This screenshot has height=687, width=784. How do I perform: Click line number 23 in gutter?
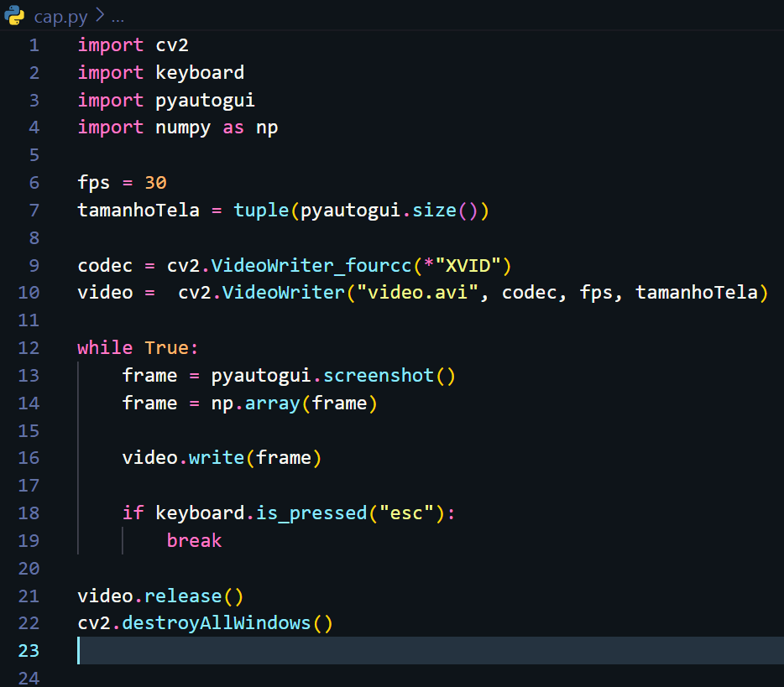29,651
